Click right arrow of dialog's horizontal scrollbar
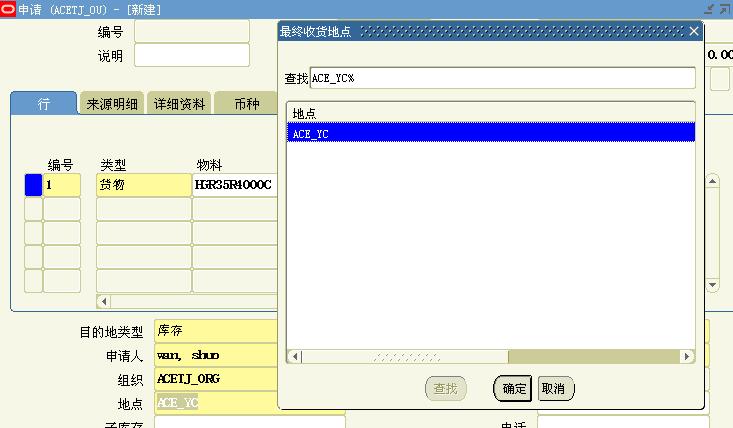Image resolution: width=733 pixels, height=428 pixels. point(687,356)
